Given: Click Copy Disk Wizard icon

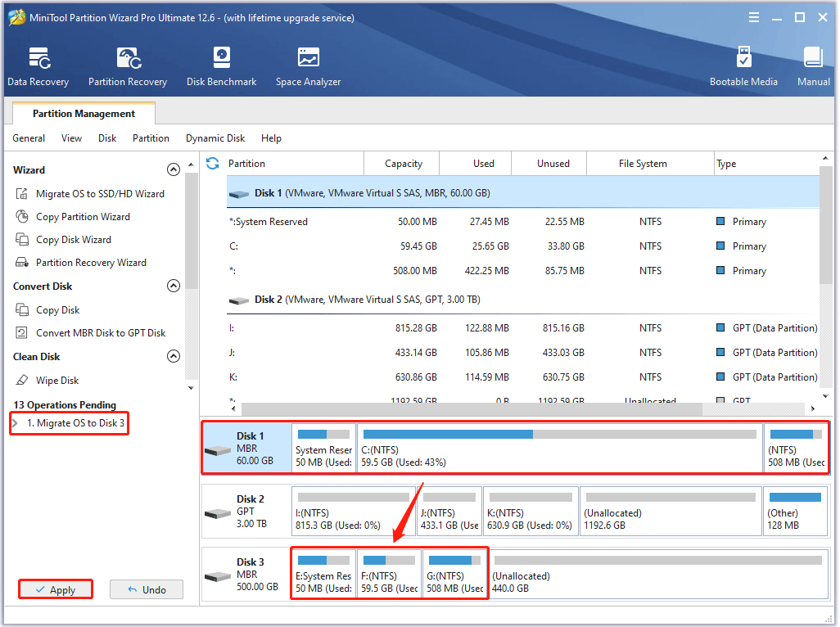Looking at the screenshot, I should coord(22,240).
